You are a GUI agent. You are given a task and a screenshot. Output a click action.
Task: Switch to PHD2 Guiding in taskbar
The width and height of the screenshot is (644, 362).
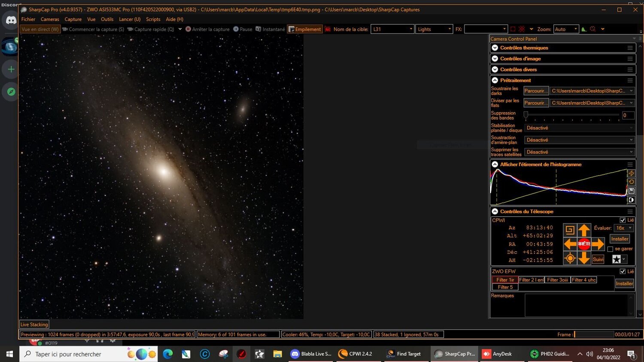550,354
